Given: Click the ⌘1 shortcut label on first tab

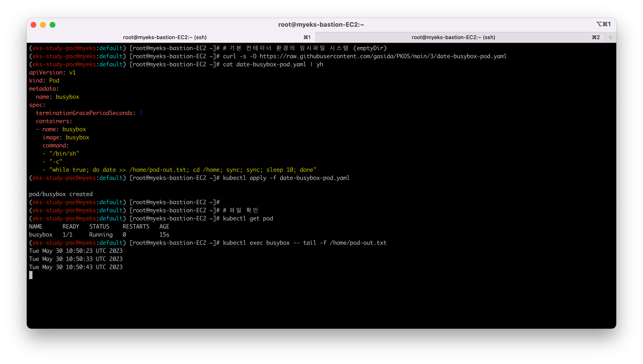Looking at the screenshot, I should 307,37.
